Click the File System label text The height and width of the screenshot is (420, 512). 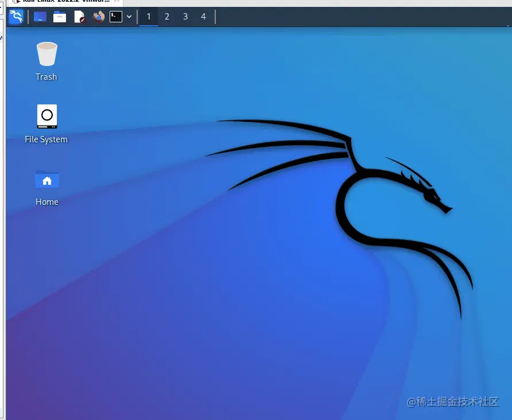coord(46,139)
